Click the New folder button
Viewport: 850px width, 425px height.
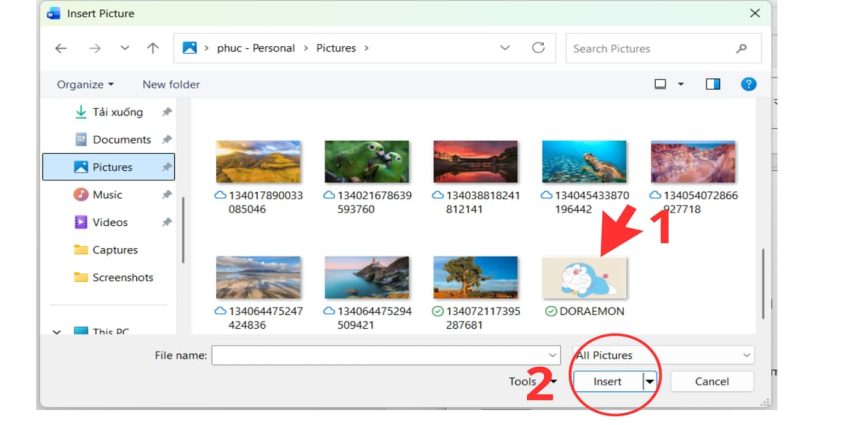click(x=171, y=85)
